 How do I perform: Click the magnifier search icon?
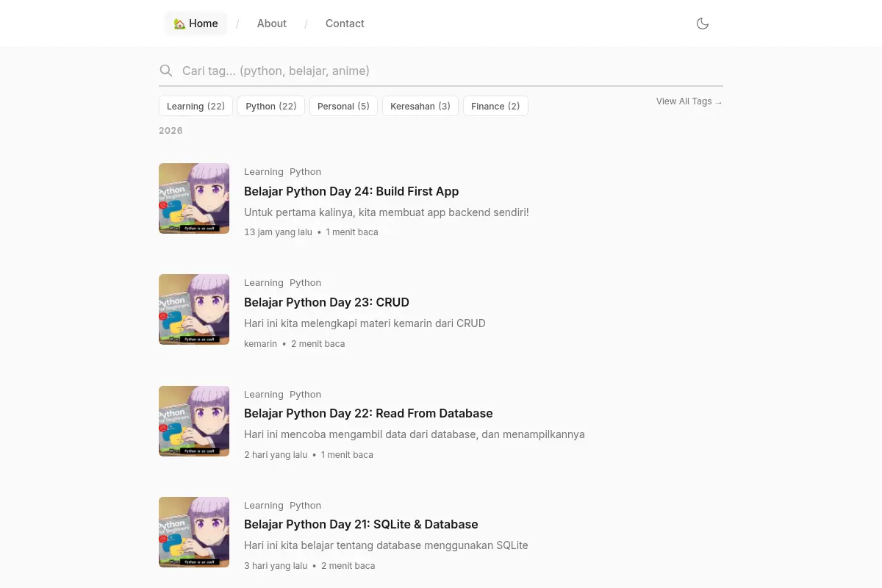pyautogui.click(x=166, y=71)
